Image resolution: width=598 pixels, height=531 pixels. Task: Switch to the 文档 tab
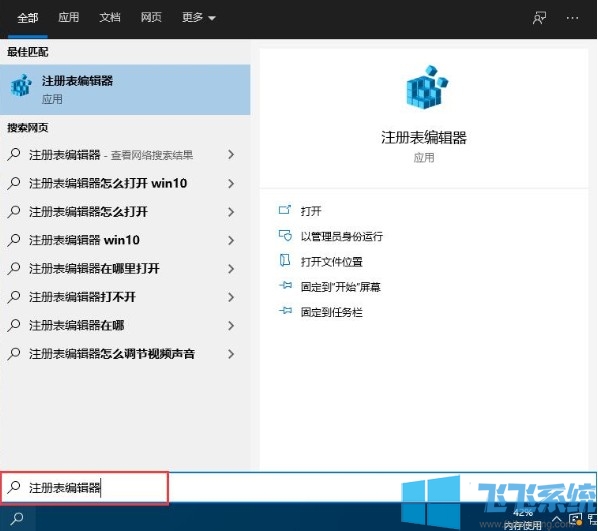pyautogui.click(x=110, y=18)
